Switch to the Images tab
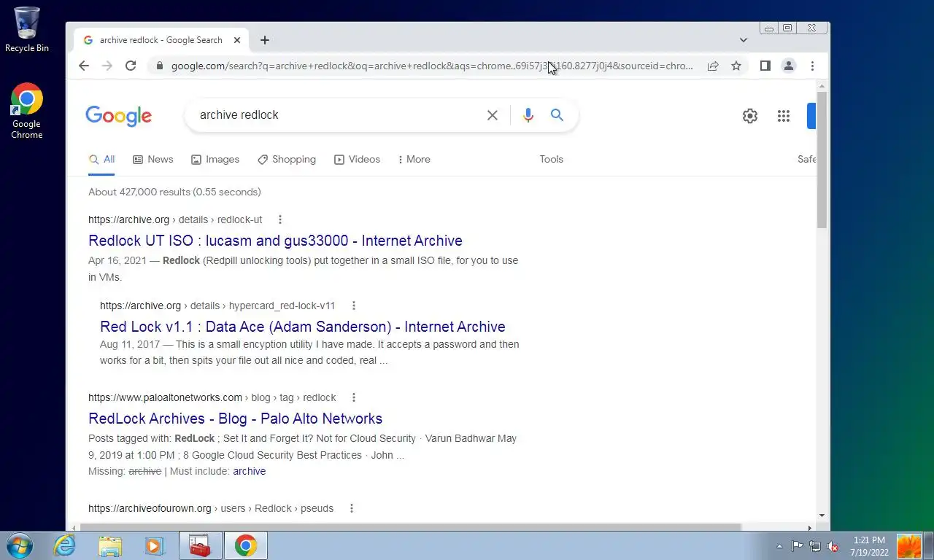This screenshot has width=934, height=560. pyautogui.click(x=215, y=159)
